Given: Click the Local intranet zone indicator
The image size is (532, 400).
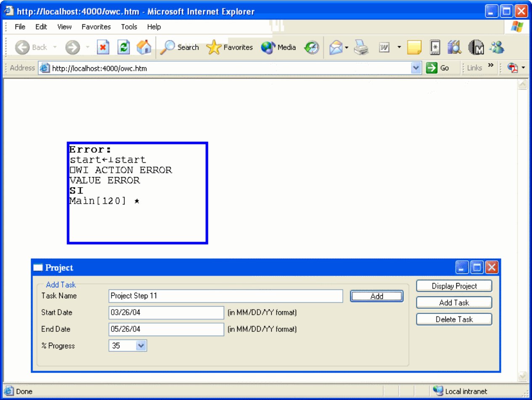Looking at the screenshot, I should click(460, 391).
